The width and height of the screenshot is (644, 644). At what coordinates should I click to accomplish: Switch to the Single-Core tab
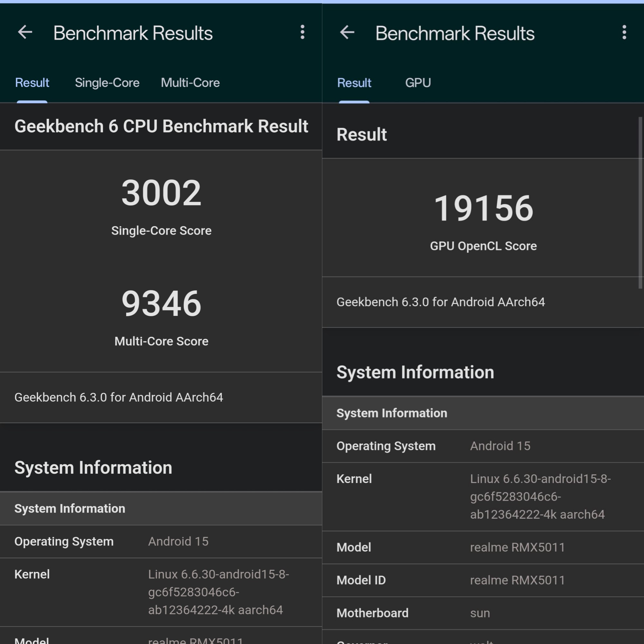[107, 83]
